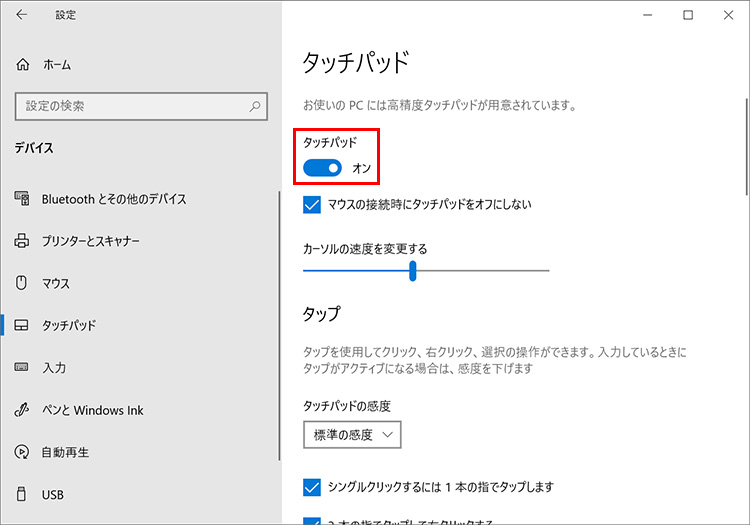Go to プリンターとスキャナー settings
The image size is (750, 525).
pyautogui.click(x=90, y=241)
